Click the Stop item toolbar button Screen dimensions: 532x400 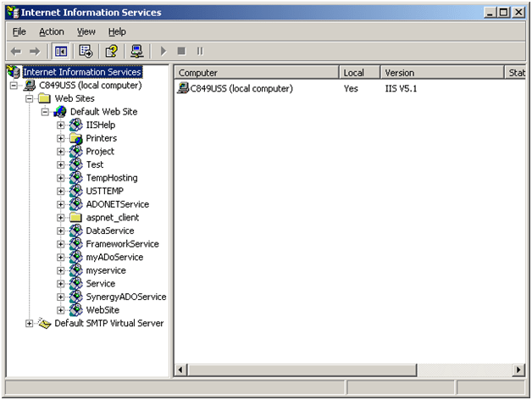[181, 52]
